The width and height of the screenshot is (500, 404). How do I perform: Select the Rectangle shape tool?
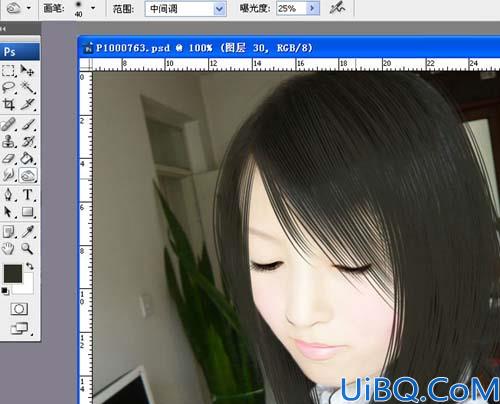point(28,212)
